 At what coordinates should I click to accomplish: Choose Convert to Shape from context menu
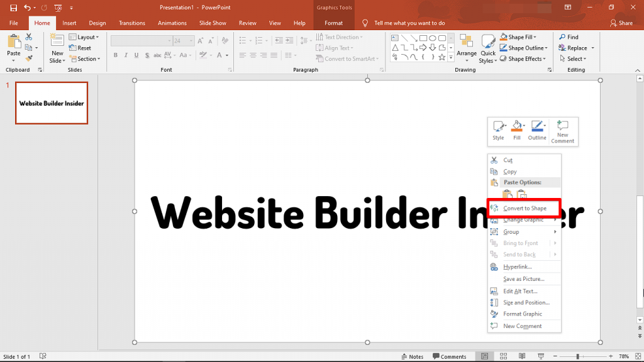coord(525,208)
